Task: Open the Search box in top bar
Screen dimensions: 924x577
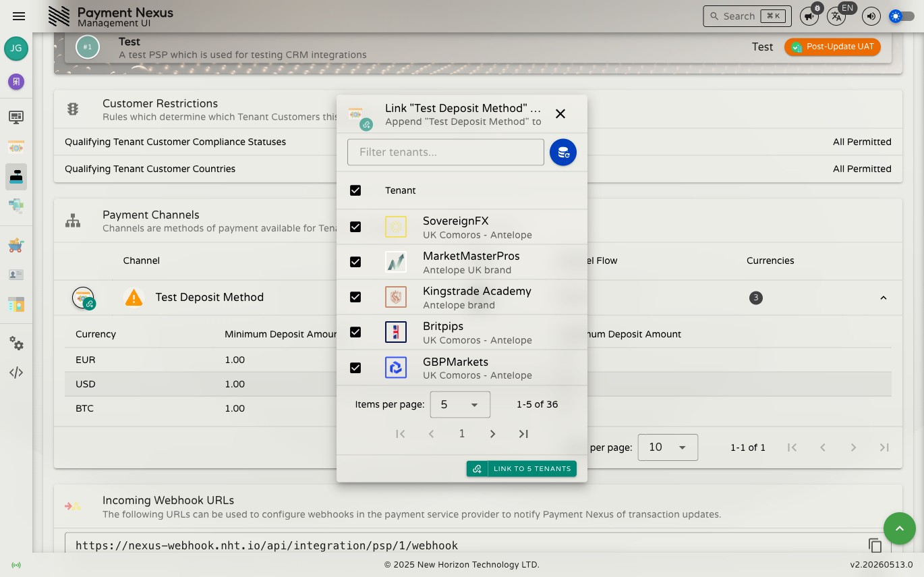Action: (x=747, y=16)
